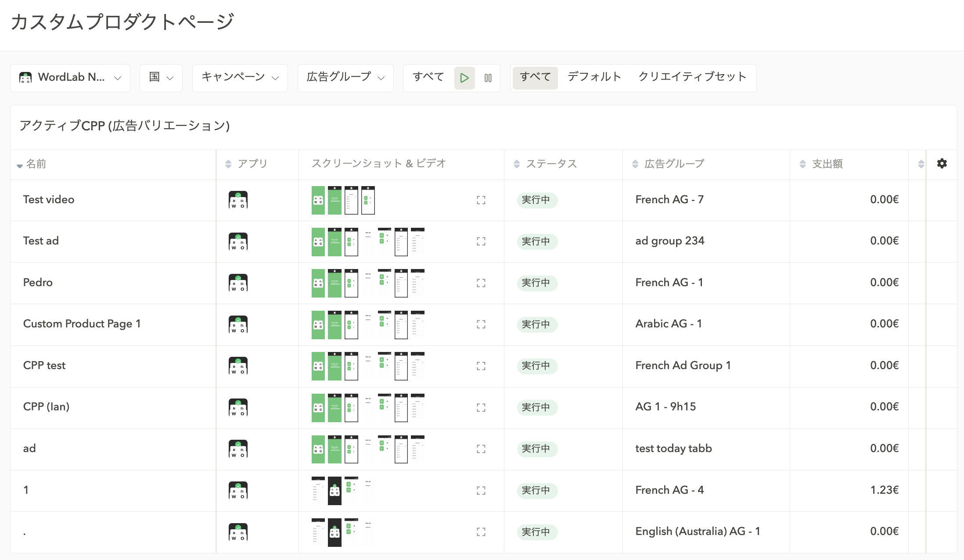Click the app icon in the CPP (Ian) row

pyautogui.click(x=238, y=407)
